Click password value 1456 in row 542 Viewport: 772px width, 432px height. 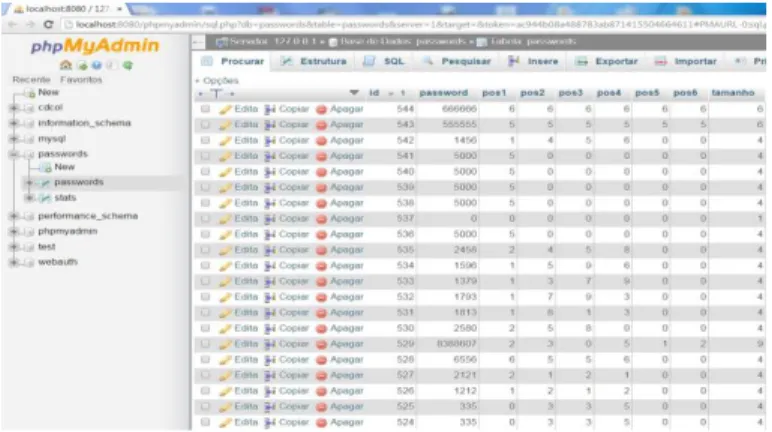pyautogui.click(x=465, y=140)
